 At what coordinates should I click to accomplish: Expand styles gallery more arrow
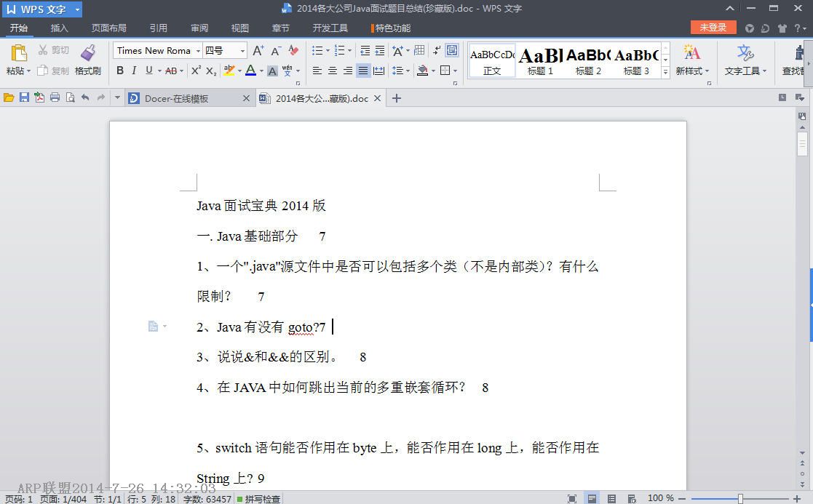(666, 73)
